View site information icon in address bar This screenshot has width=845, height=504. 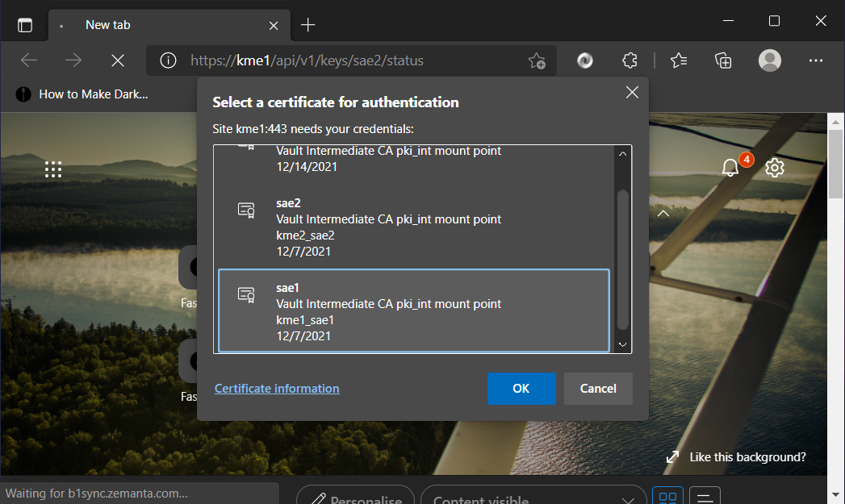(168, 60)
